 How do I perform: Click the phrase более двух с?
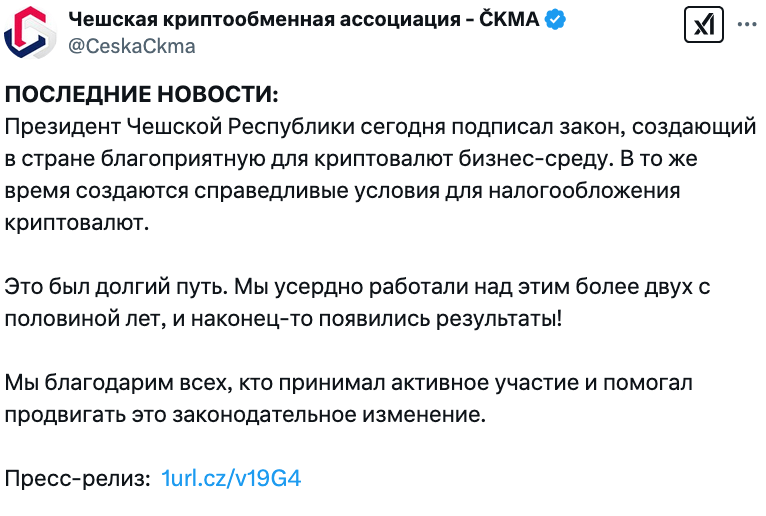pos(642,287)
